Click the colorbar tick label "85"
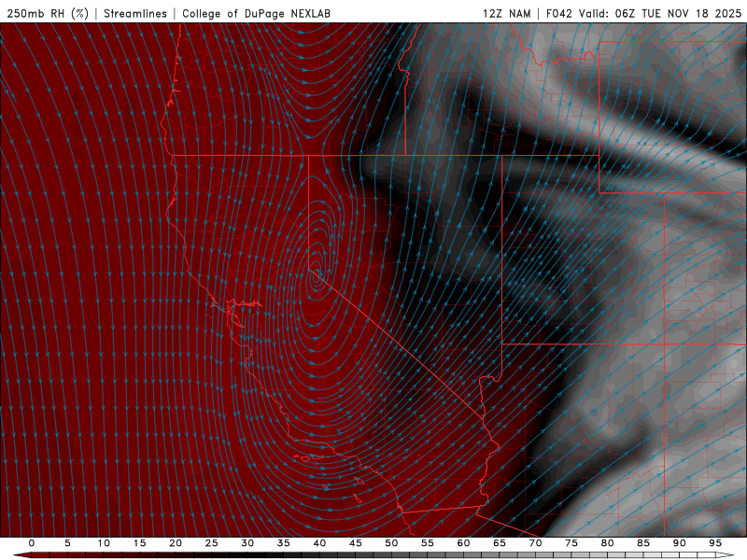 pyautogui.click(x=643, y=543)
